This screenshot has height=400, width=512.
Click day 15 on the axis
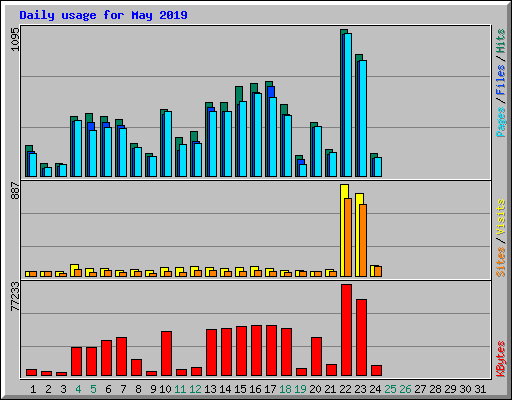click(240, 389)
